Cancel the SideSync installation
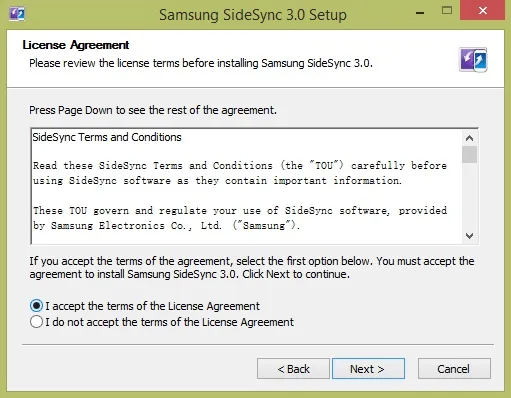The image size is (511, 398). [454, 369]
